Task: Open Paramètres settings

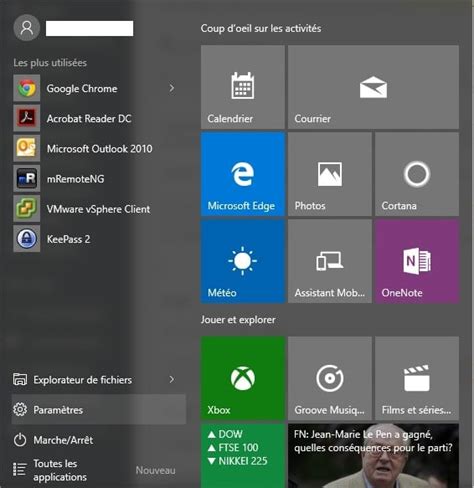Action: 99,410
